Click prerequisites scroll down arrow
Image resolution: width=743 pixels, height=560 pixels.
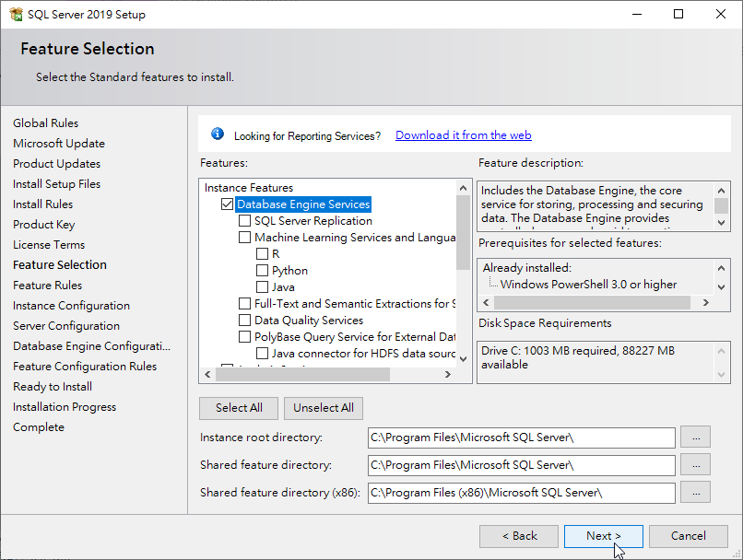721,286
